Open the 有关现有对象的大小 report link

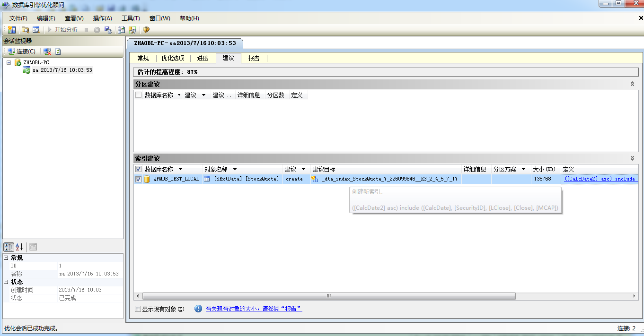254,309
